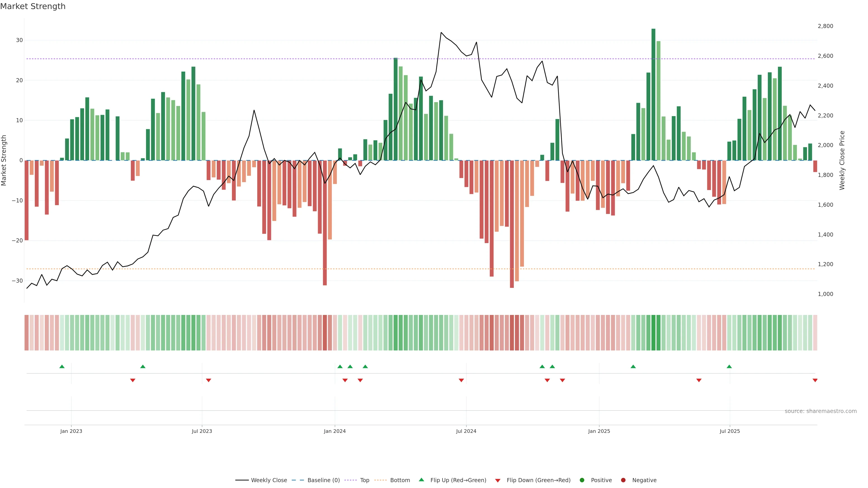Click green Positive circle in legend
The image size is (868, 488).
(x=582, y=480)
